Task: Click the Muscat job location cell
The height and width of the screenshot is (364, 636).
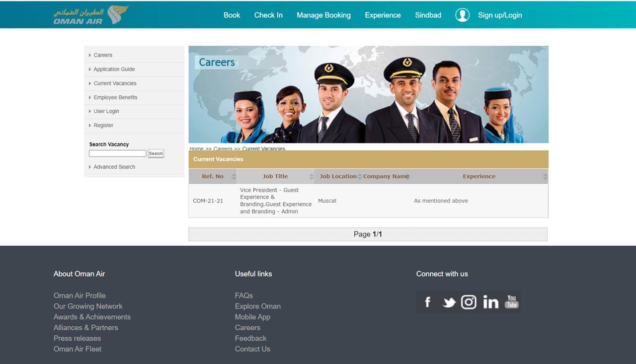Action: (327, 201)
